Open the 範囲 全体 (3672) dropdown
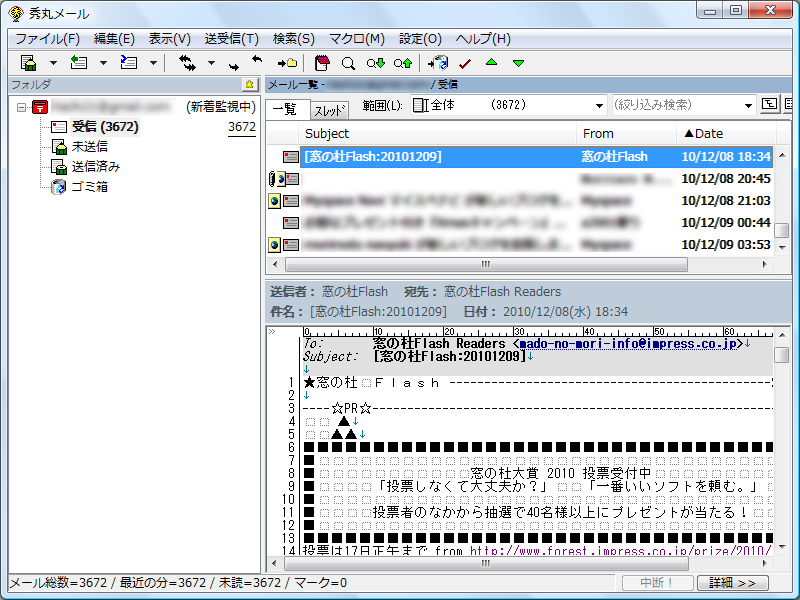This screenshot has height=600, width=800. 509,105
